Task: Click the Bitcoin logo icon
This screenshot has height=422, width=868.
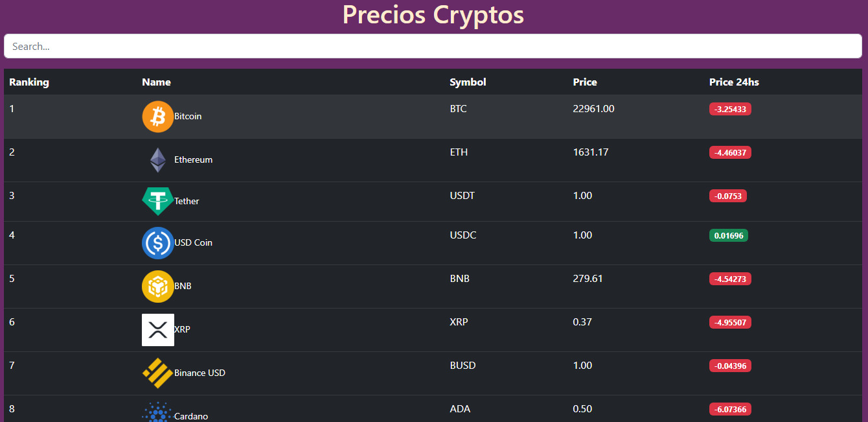Action: coord(158,117)
